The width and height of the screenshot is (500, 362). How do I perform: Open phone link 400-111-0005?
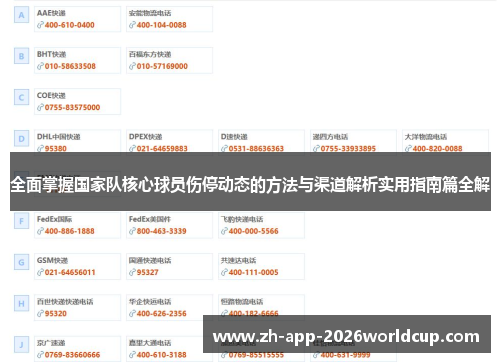point(253,272)
